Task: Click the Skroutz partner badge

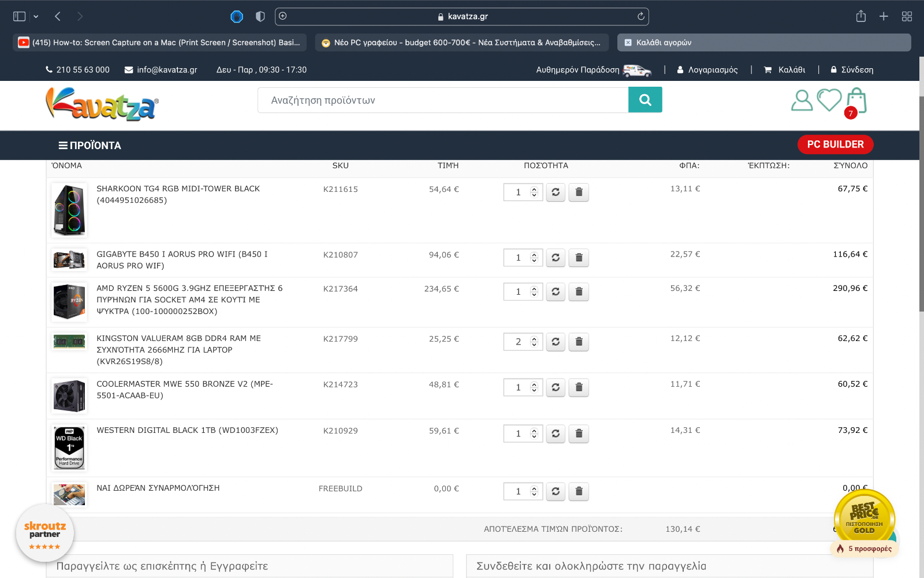Action: (x=44, y=533)
